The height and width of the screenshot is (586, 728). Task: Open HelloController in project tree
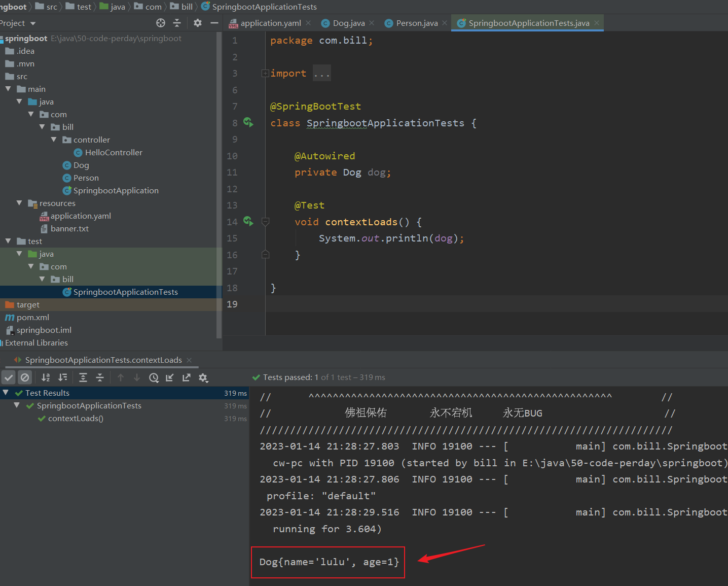(114, 153)
